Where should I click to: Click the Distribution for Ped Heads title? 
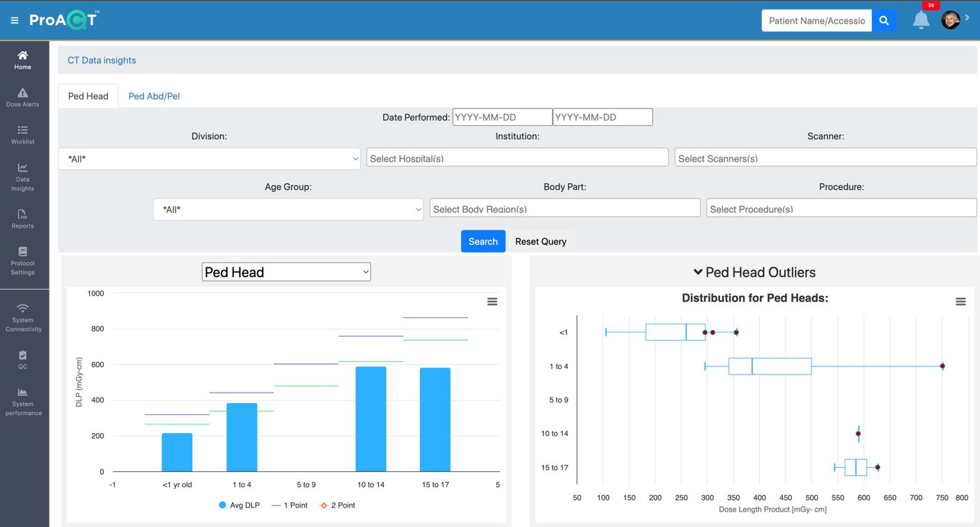coord(754,298)
